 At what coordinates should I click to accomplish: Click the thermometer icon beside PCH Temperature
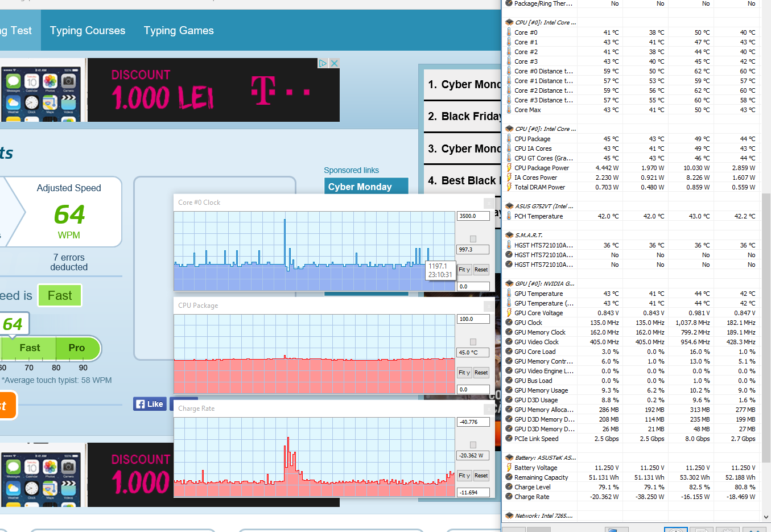[x=509, y=216]
